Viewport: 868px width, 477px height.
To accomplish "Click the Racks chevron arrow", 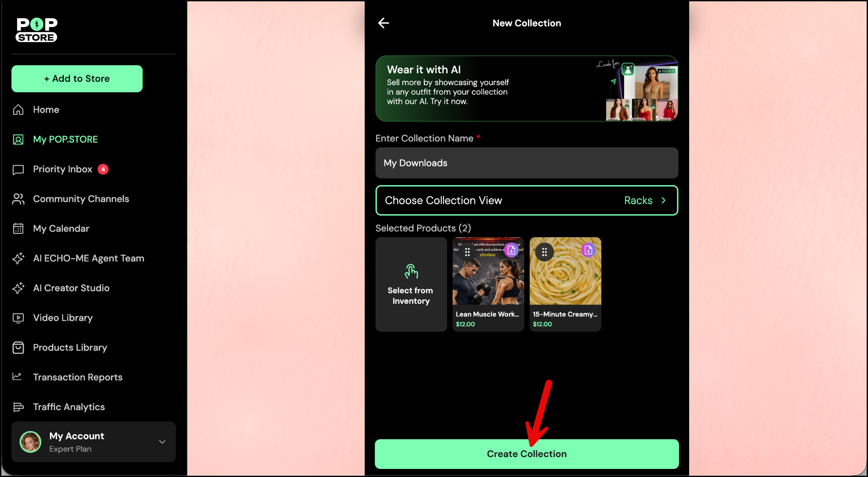I will click(x=663, y=200).
